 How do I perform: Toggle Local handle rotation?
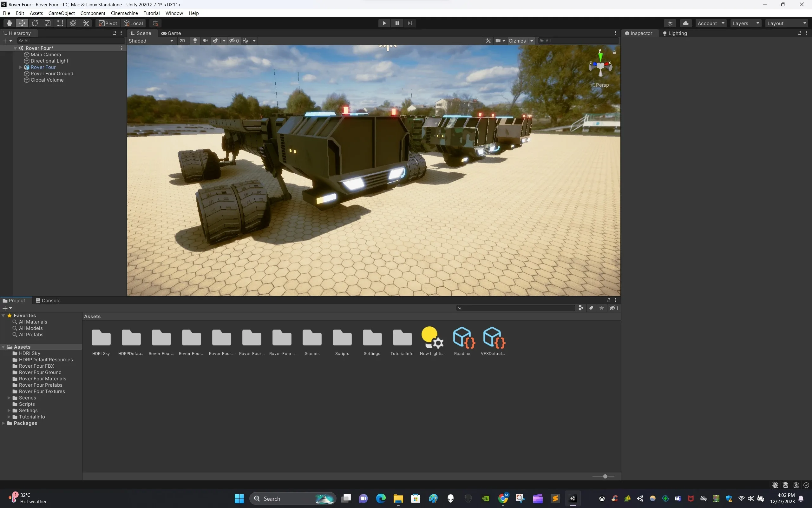coord(134,23)
